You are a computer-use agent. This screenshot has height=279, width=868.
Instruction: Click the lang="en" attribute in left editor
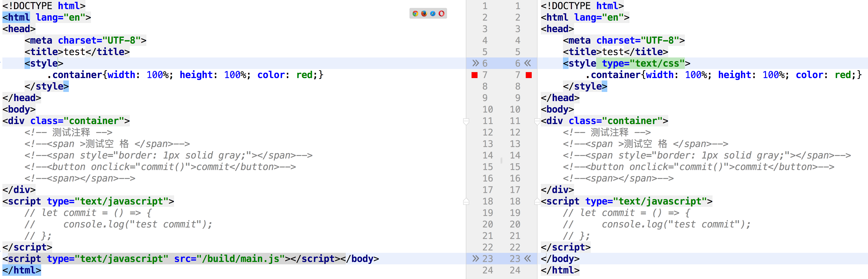click(60, 17)
